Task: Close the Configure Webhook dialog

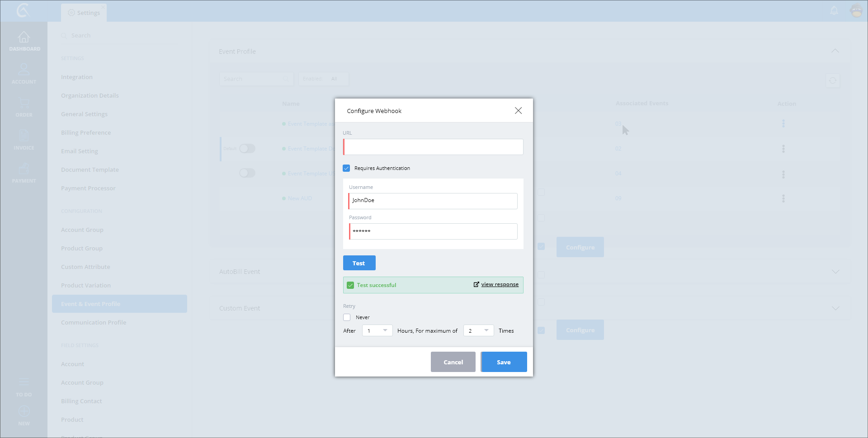Action: pyautogui.click(x=518, y=111)
